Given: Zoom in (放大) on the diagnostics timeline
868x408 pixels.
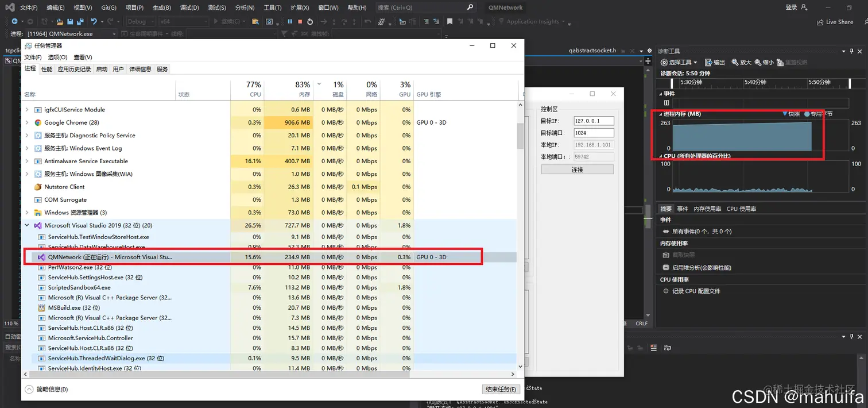Looking at the screenshot, I should (734, 62).
